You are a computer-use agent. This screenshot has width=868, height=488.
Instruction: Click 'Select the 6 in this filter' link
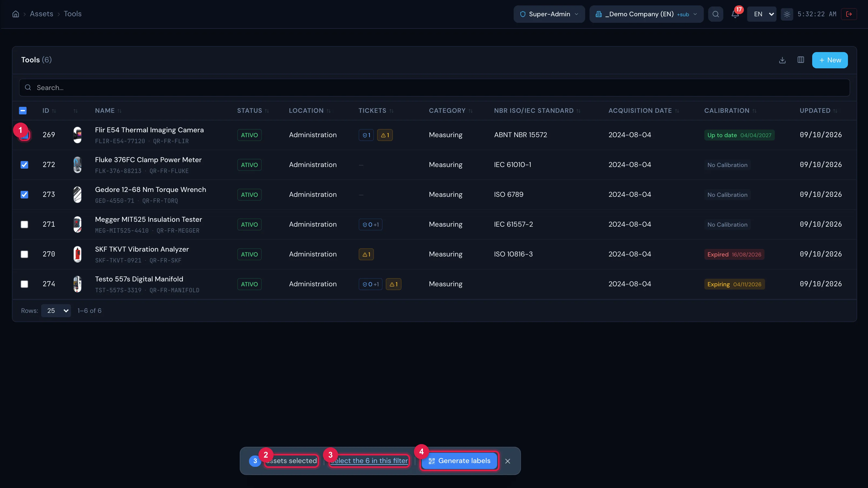click(x=369, y=461)
